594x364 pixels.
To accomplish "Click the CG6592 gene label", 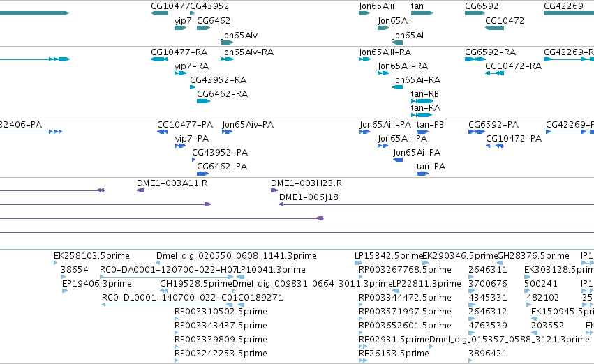I will pyautogui.click(x=482, y=6).
